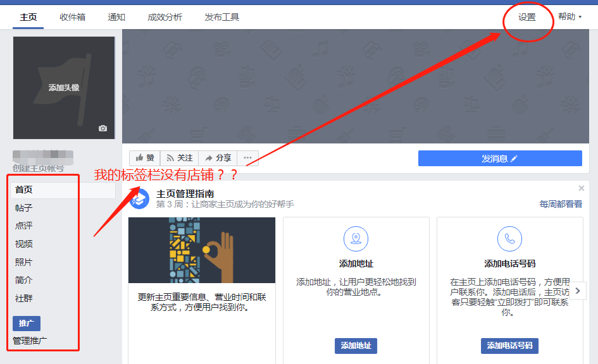This screenshot has height=364, width=598.
Task: Close the 主页管理指南 panel
Action: (581, 188)
